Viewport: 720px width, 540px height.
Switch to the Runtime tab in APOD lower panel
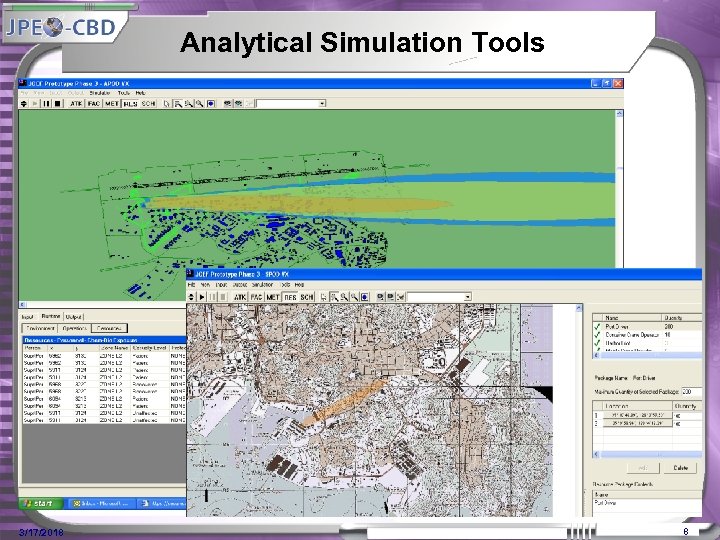(x=51, y=316)
